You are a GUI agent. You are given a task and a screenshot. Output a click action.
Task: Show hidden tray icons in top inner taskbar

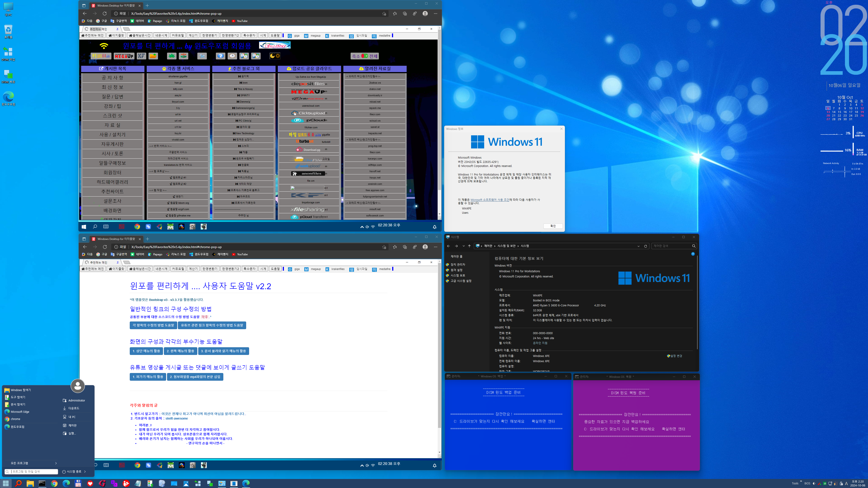362,227
